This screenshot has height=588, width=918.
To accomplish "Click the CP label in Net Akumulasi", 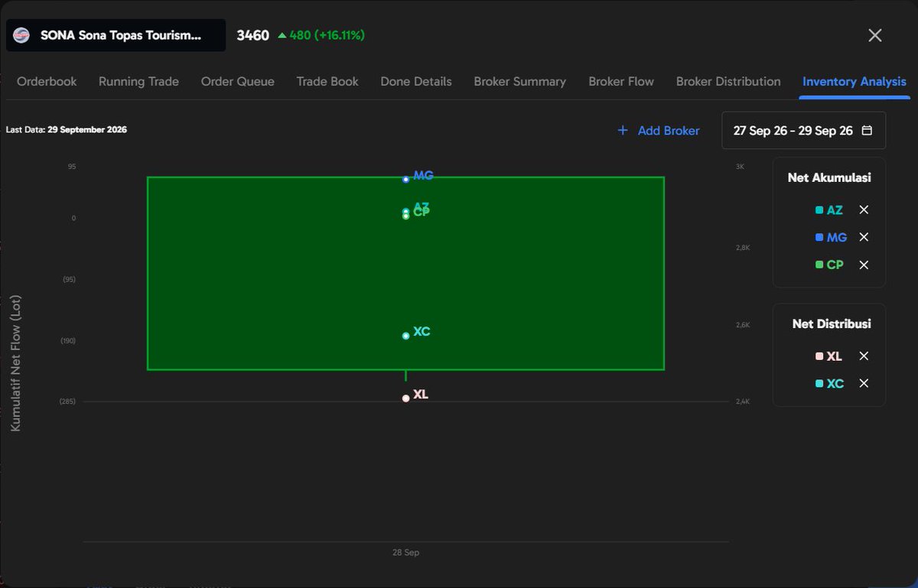I will pyautogui.click(x=835, y=265).
